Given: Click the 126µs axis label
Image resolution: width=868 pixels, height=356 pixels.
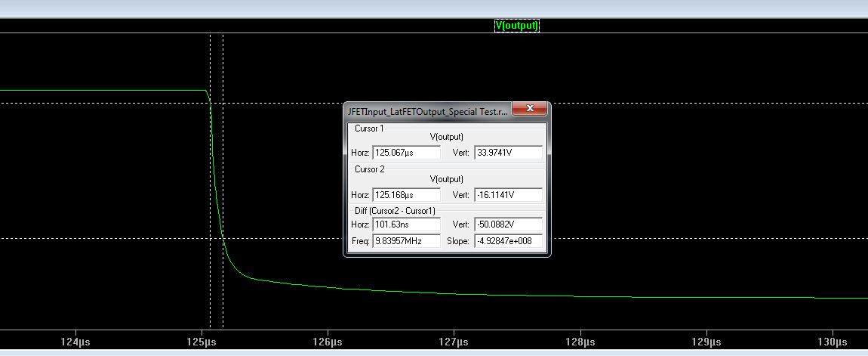Looking at the screenshot, I should [x=328, y=342].
